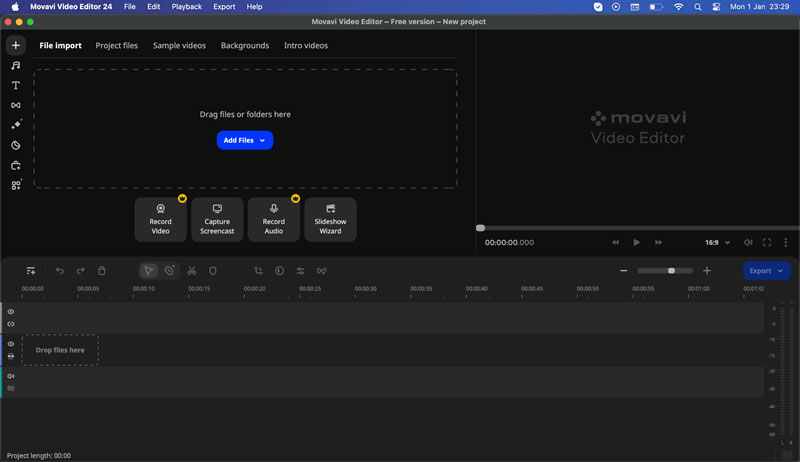Toggle the lower icon on the main video track

point(11,356)
